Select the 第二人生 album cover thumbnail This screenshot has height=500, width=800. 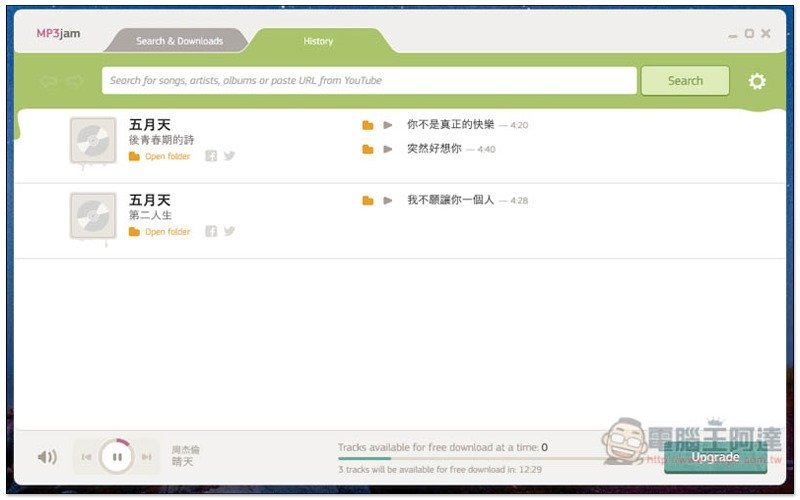[x=93, y=216]
